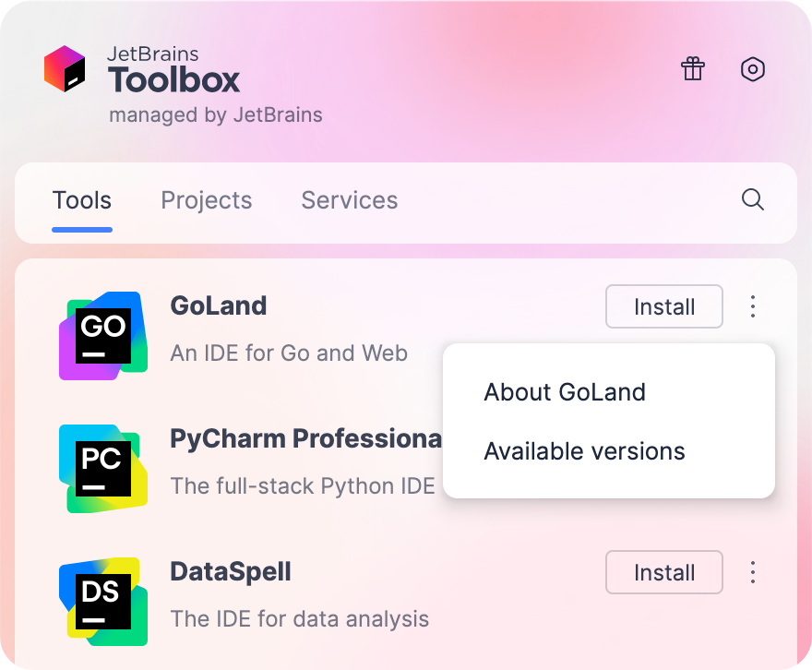This screenshot has height=670, width=812.
Task: Open DataSpell's three-dot options menu
Action: (753, 572)
